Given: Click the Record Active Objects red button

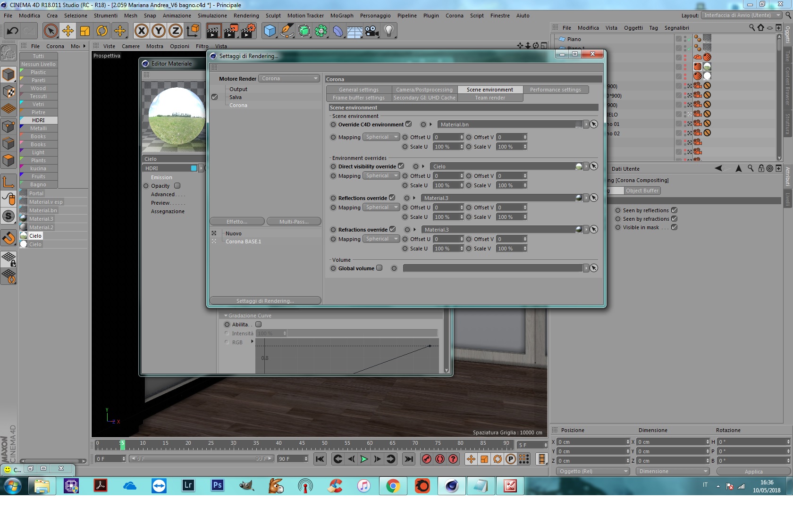Looking at the screenshot, I should pos(427,459).
